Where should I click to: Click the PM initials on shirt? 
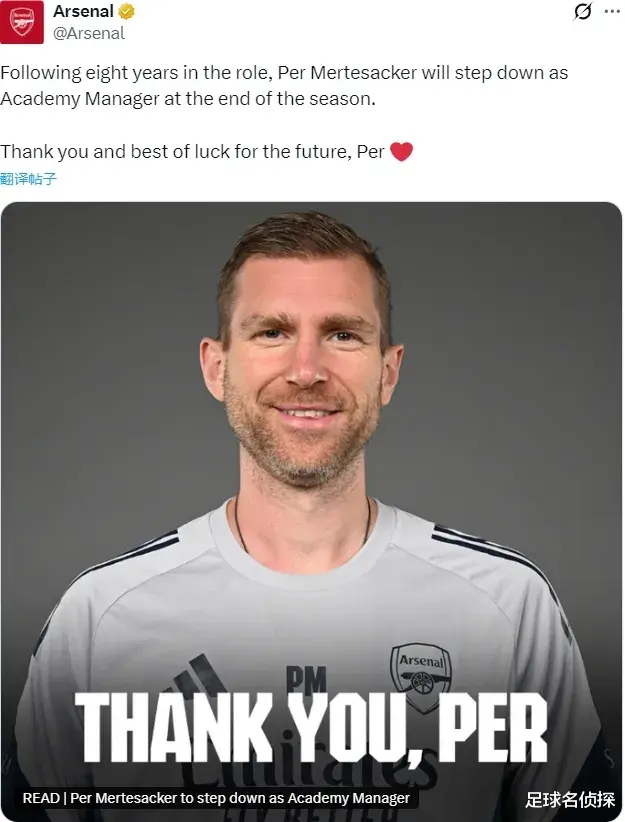[x=306, y=681]
